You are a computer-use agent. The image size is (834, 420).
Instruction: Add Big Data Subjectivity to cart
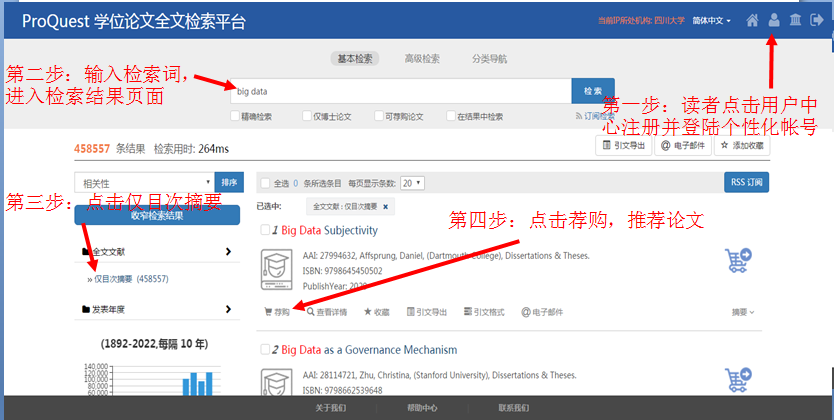(738, 261)
